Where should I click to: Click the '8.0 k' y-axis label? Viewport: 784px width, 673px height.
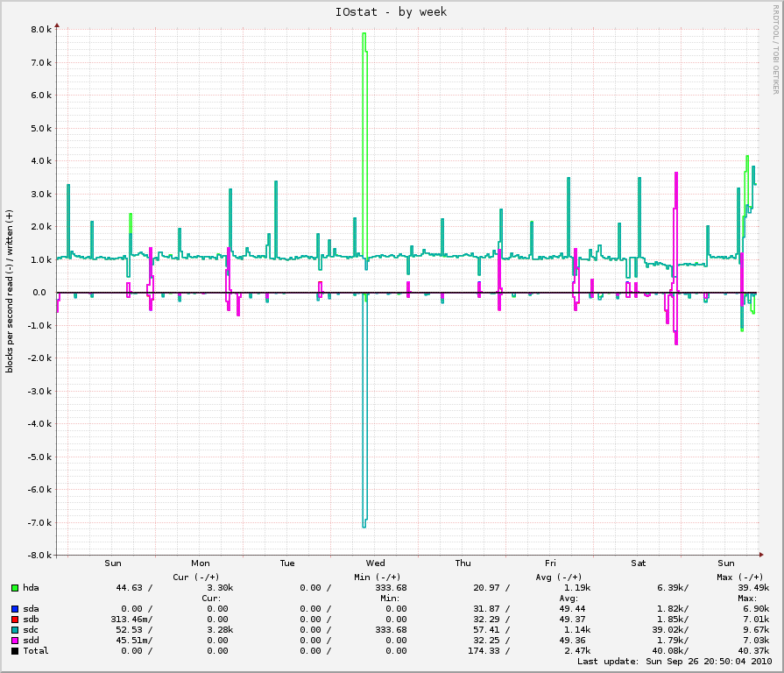pos(41,30)
